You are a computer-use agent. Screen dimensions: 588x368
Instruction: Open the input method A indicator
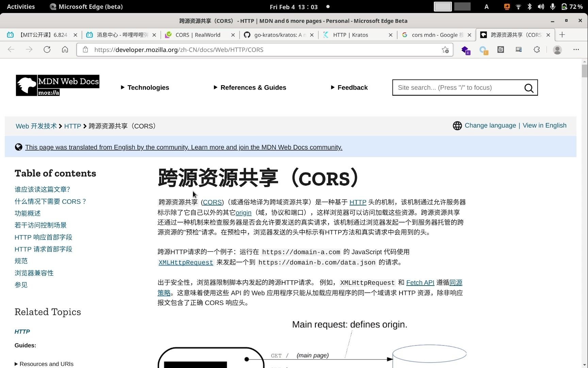click(x=487, y=6)
